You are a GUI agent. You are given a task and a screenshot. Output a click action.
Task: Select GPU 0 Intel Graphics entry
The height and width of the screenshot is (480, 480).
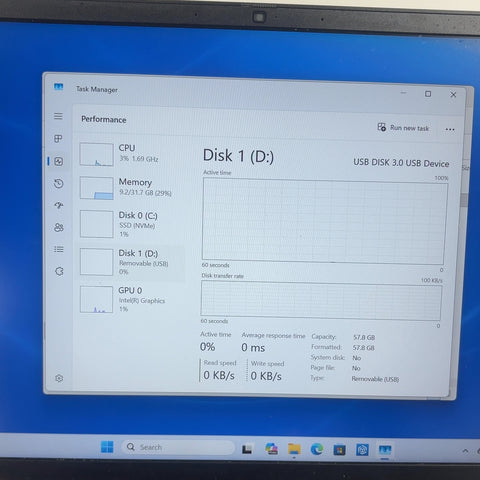[132, 299]
